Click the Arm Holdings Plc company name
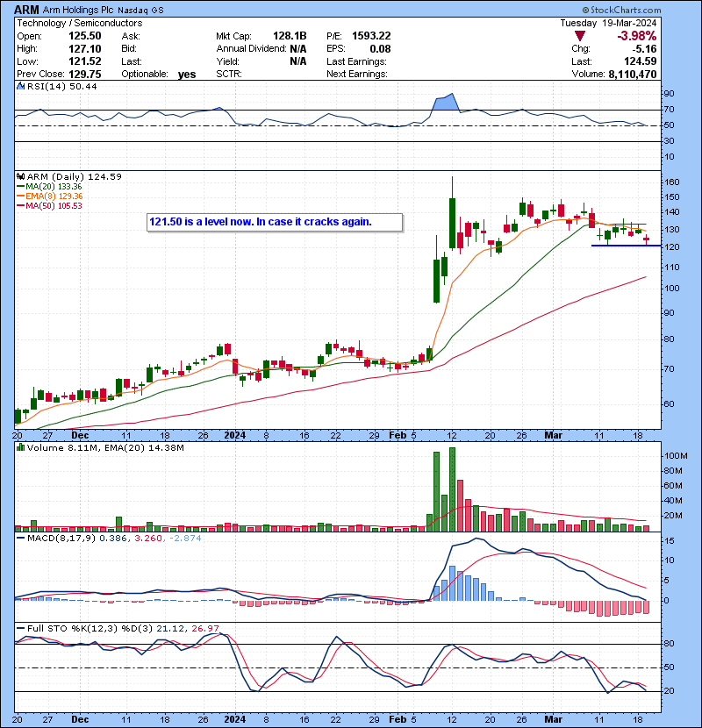702x728 pixels. tap(78, 11)
